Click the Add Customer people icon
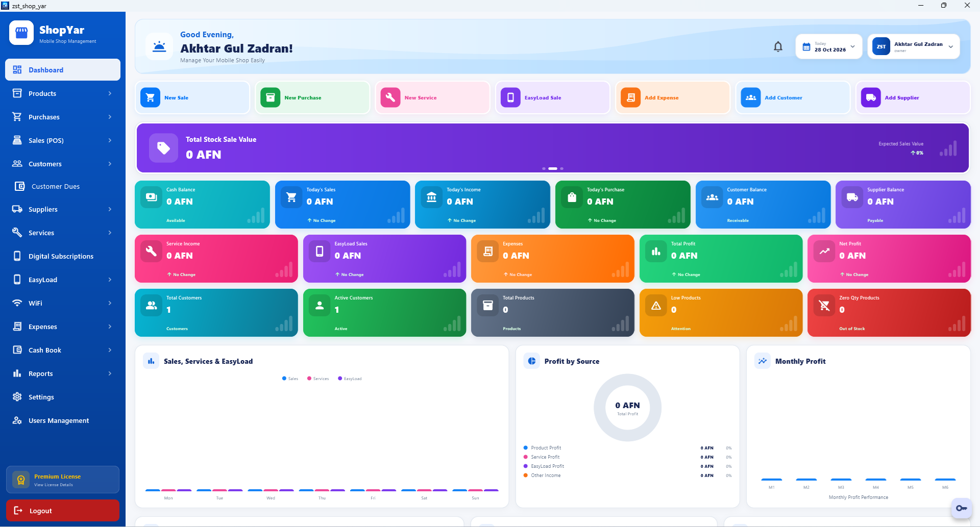The image size is (980, 527). pos(751,97)
